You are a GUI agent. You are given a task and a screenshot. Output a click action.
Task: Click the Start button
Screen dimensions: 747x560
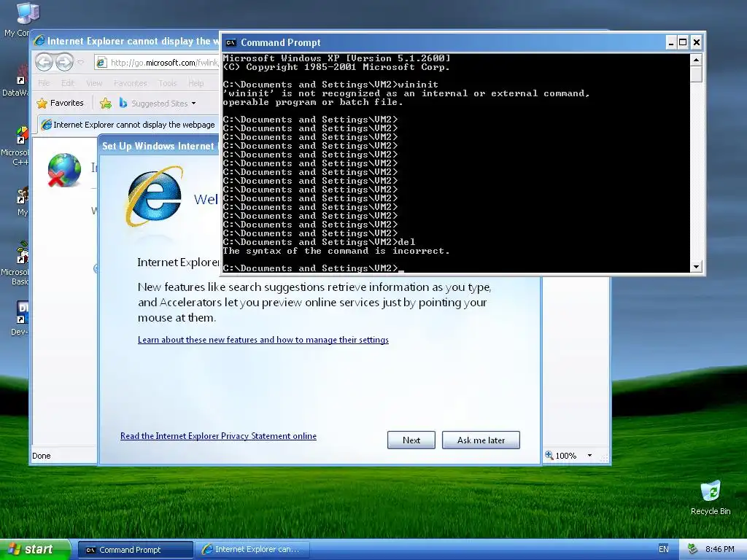[x=35, y=549]
